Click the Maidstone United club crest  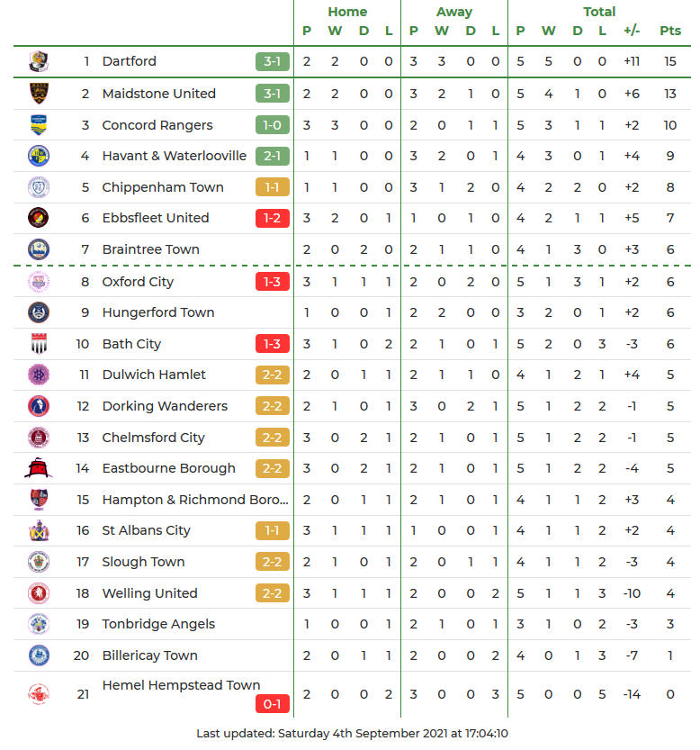pos(39,94)
